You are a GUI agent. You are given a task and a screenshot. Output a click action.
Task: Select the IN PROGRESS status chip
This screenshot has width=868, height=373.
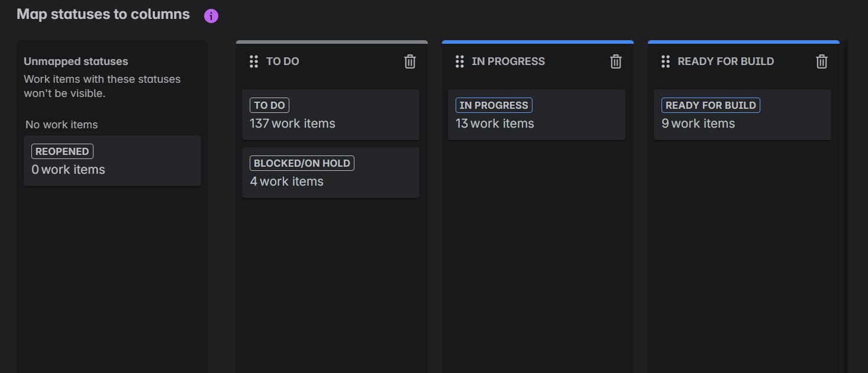[x=493, y=105]
